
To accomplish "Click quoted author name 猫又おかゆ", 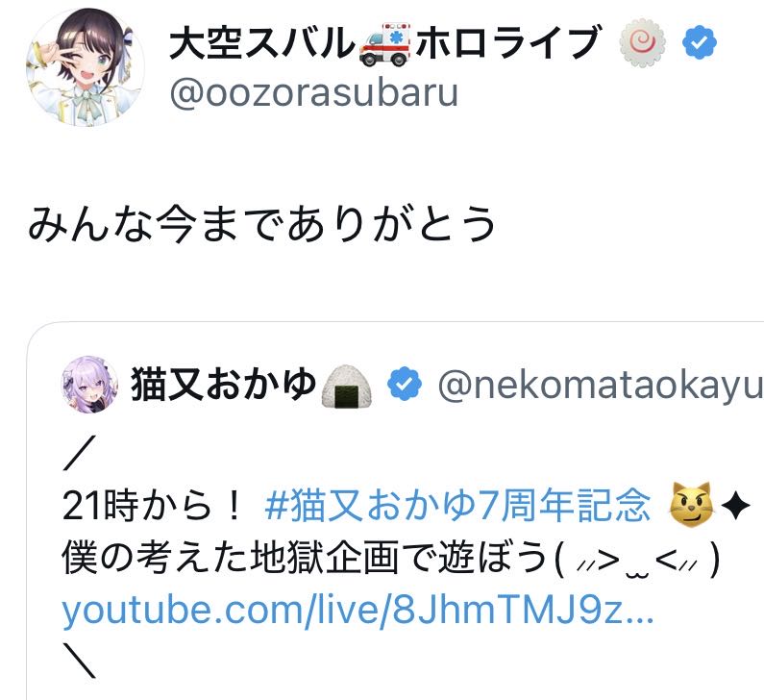I will (x=224, y=385).
